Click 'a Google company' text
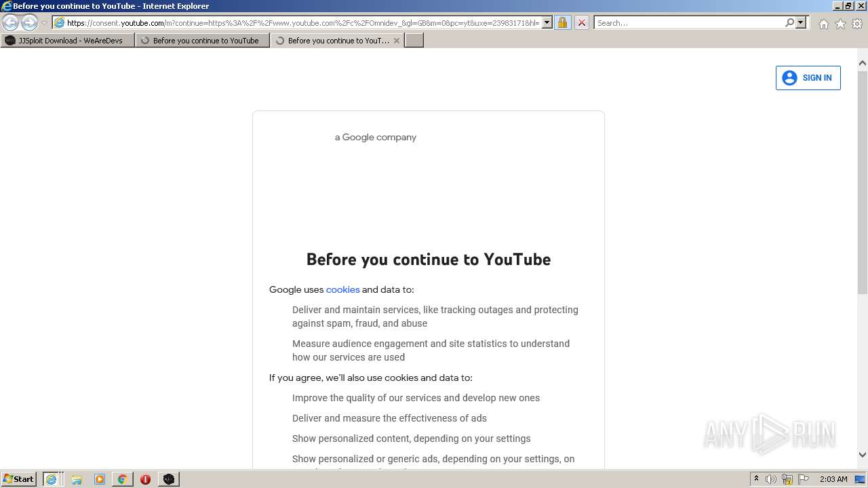 point(376,137)
